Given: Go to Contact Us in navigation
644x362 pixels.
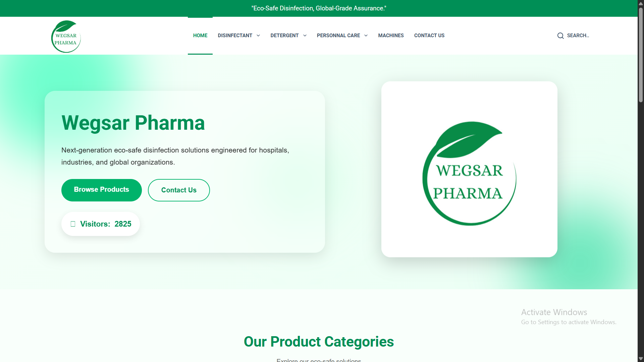Looking at the screenshot, I should coord(429,36).
